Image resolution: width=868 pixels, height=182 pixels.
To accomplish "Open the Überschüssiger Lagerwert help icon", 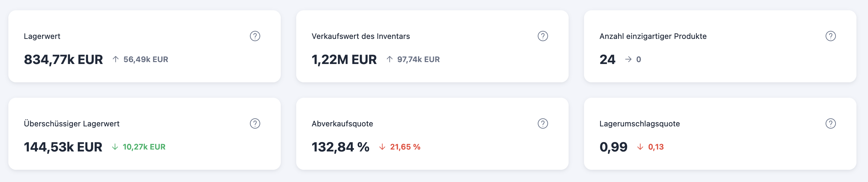I will click(255, 124).
